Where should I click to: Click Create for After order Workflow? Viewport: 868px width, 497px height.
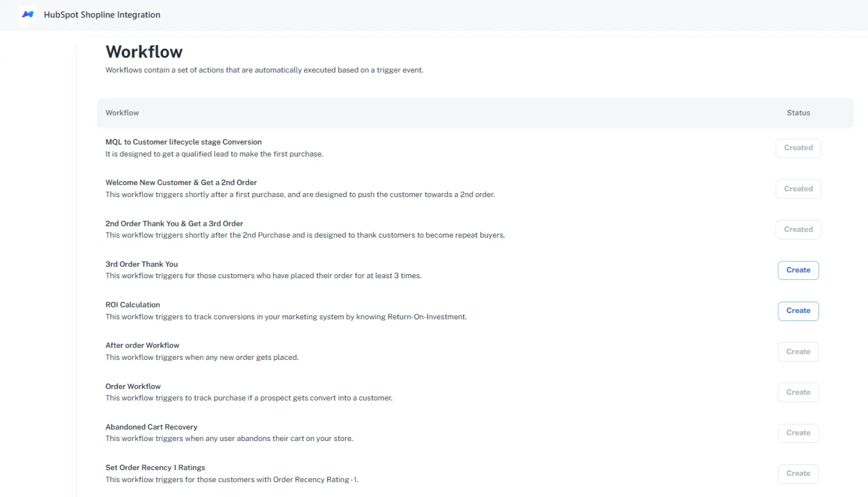(x=798, y=351)
